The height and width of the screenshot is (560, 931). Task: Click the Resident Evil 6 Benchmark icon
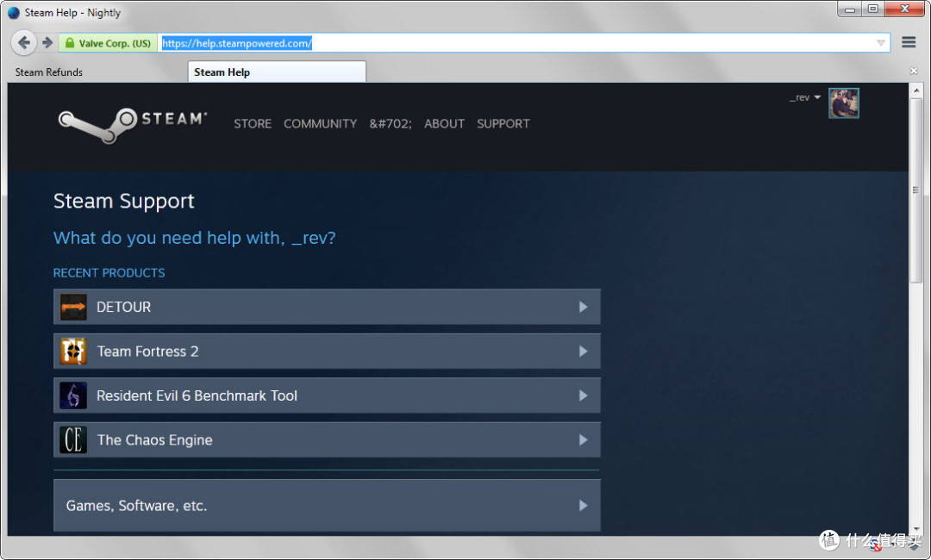click(x=73, y=395)
